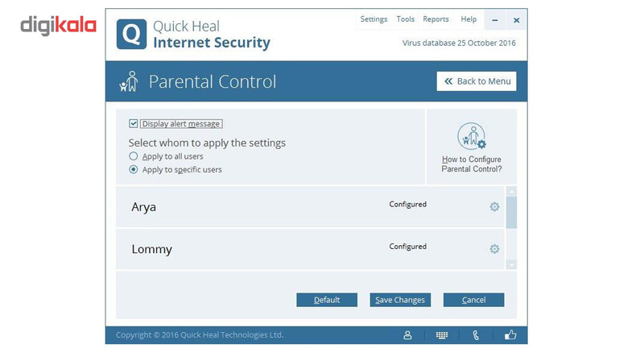Minimize the Quick Heal window
644x353 pixels.
click(x=495, y=20)
